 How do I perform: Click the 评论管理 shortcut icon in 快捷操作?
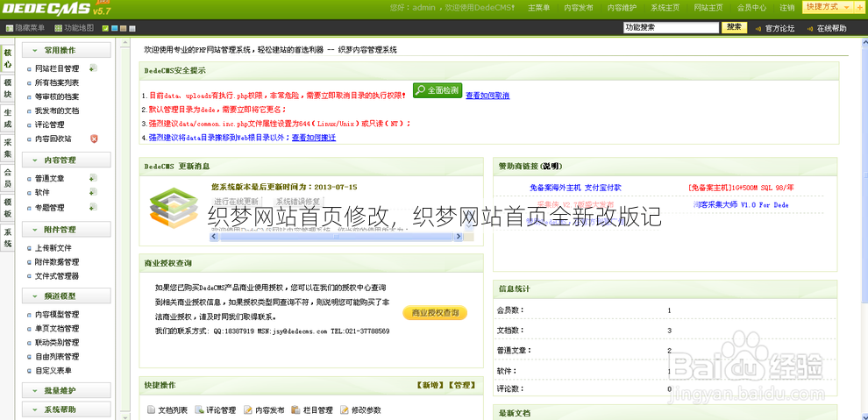199,410
